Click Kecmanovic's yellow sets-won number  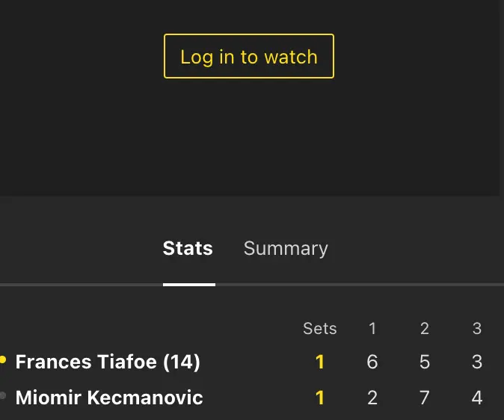tap(320, 398)
